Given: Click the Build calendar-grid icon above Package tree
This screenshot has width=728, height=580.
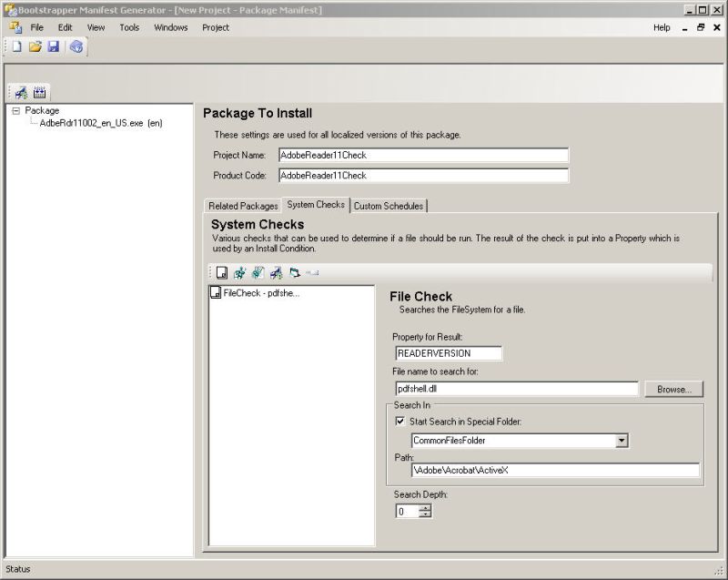Looking at the screenshot, I should pyautogui.click(x=39, y=92).
